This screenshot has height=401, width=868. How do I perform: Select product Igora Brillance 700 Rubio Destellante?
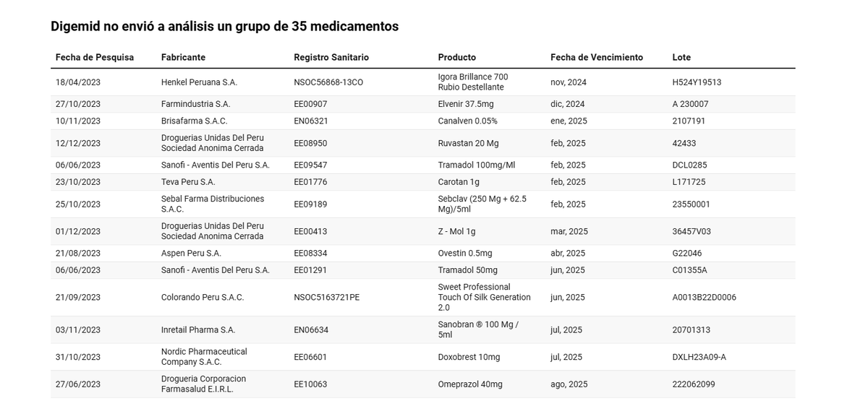click(473, 82)
